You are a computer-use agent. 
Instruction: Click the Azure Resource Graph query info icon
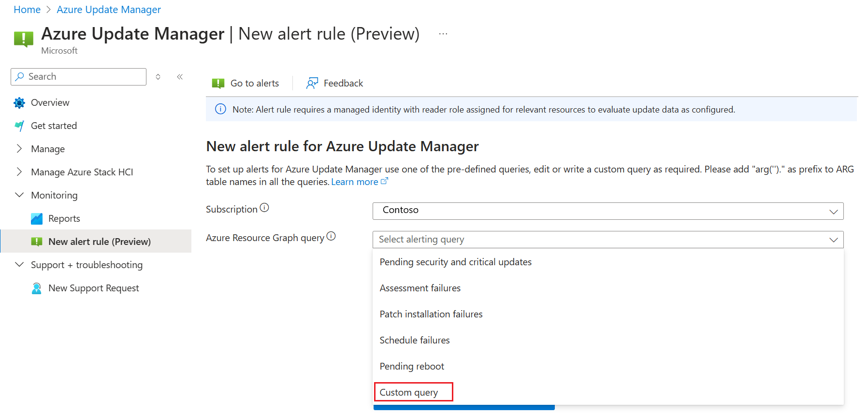[331, 236]
